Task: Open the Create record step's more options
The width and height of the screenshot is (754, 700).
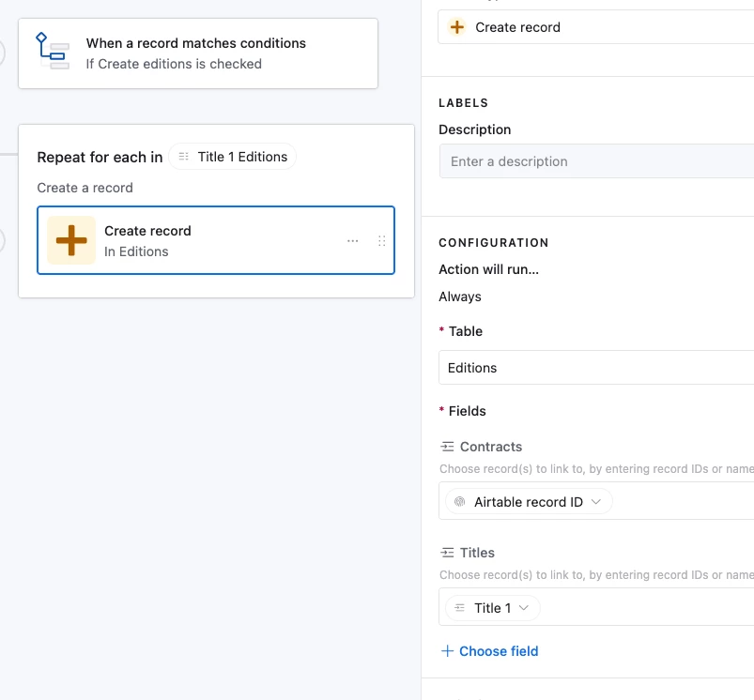Action: [353, 241]
